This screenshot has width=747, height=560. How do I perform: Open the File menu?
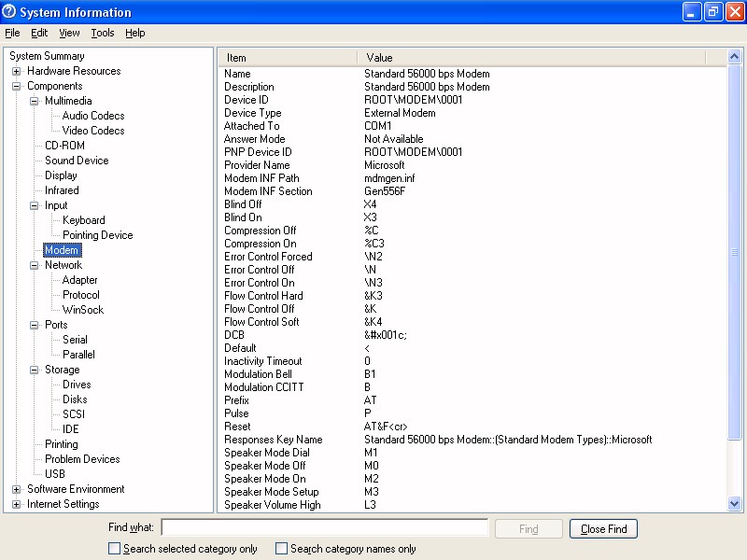click(12, 33)
